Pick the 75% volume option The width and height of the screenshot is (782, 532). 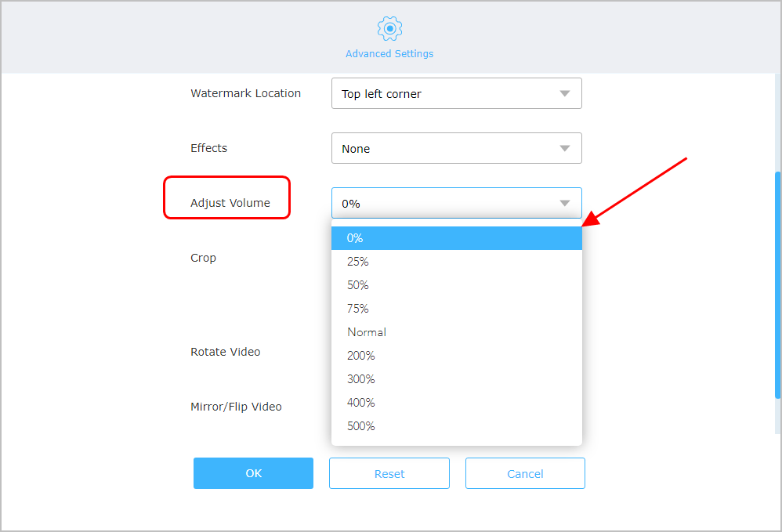pyautogui.click(x=456, y=309)
